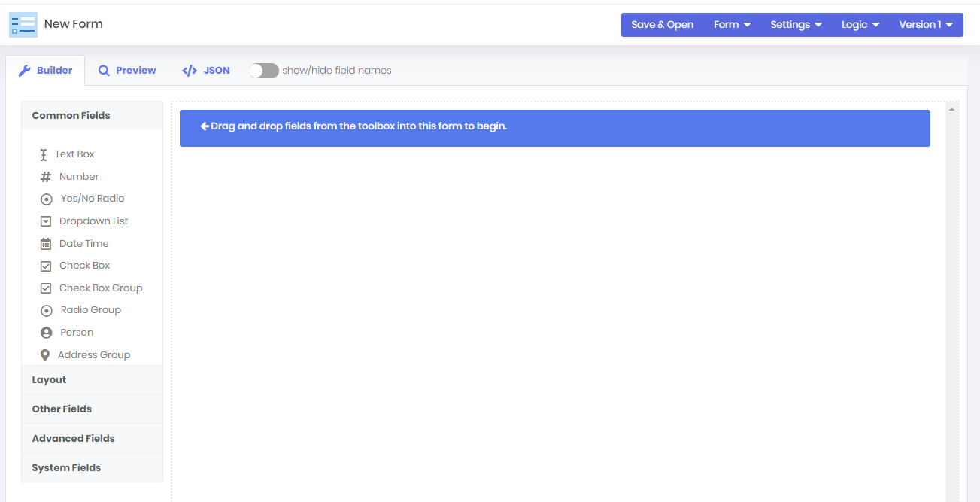Click the form canvas scrollbar up arrow
Screen dimensions: 980x502
coord(951,110)
